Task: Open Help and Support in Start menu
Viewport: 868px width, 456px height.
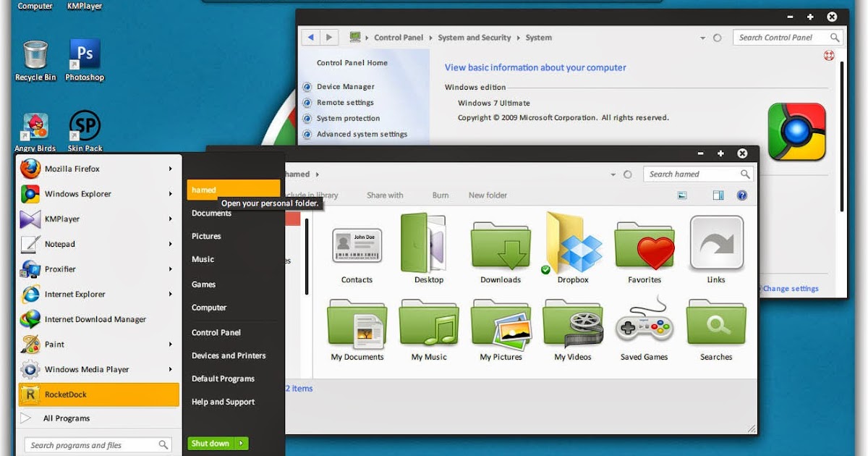Action: [223, 402]
